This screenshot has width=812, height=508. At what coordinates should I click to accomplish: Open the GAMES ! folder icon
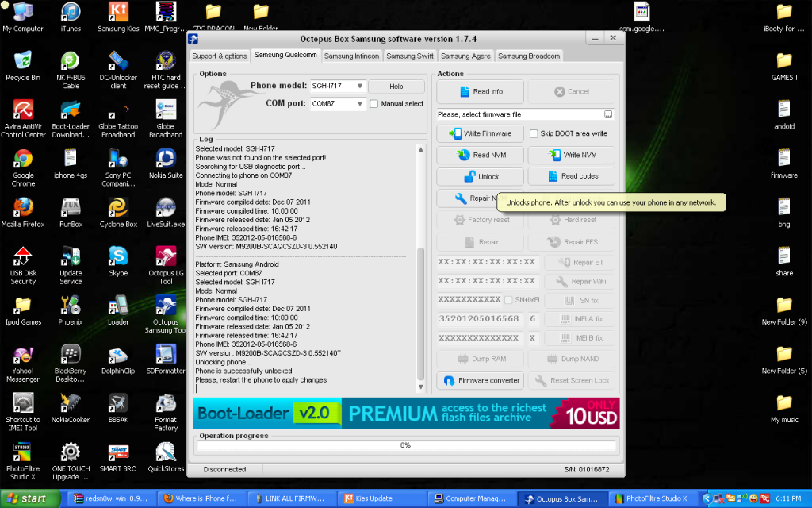pos(784,66)
